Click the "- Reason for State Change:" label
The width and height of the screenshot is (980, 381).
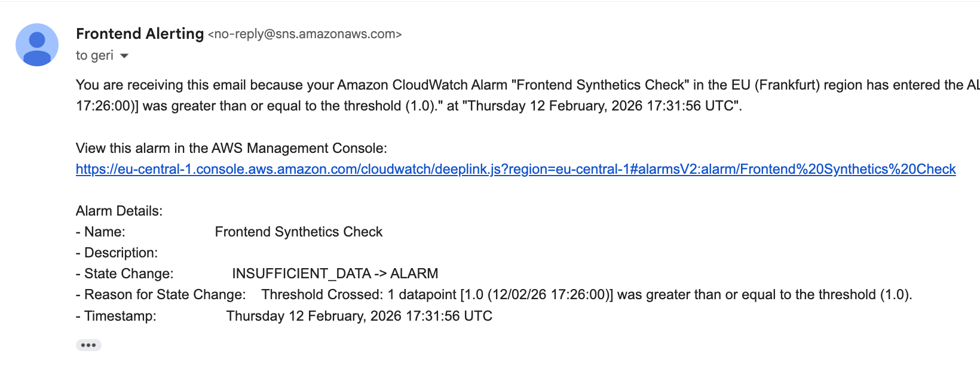pyautogui.click(x=161, y=295)
